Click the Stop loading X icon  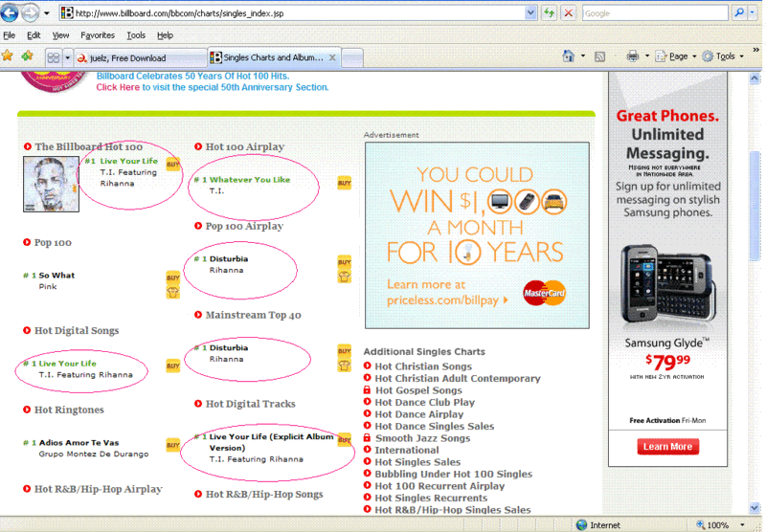(x=568, y=13)
